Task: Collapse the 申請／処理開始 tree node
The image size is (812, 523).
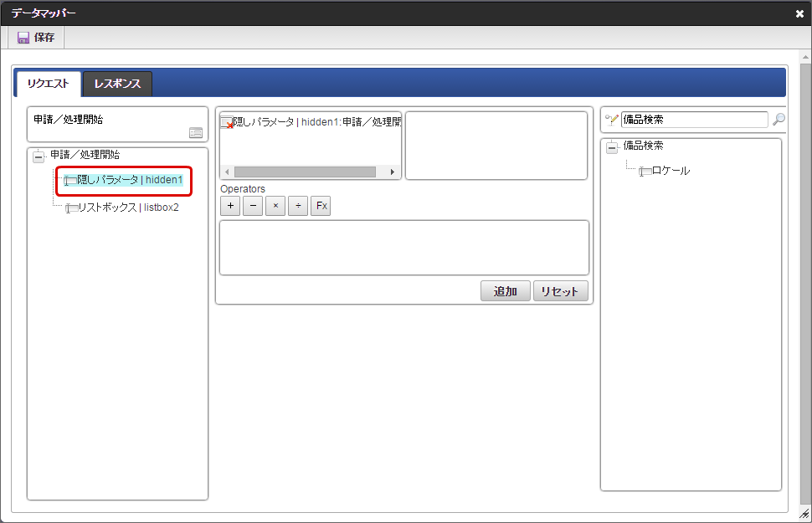Action: coord(39,156)
